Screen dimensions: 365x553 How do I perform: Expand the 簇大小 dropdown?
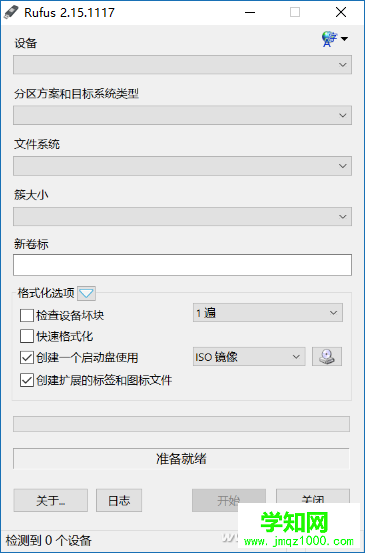pyautogui.click(x=182, y=216)
